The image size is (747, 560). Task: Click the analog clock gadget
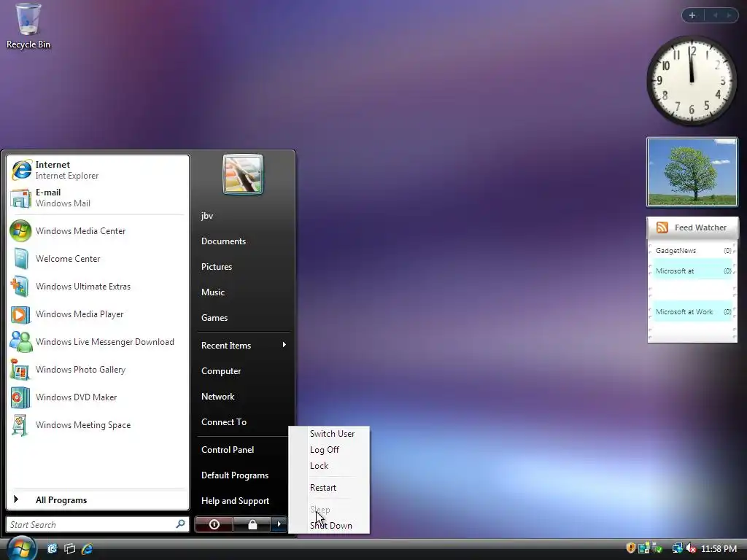692,81
